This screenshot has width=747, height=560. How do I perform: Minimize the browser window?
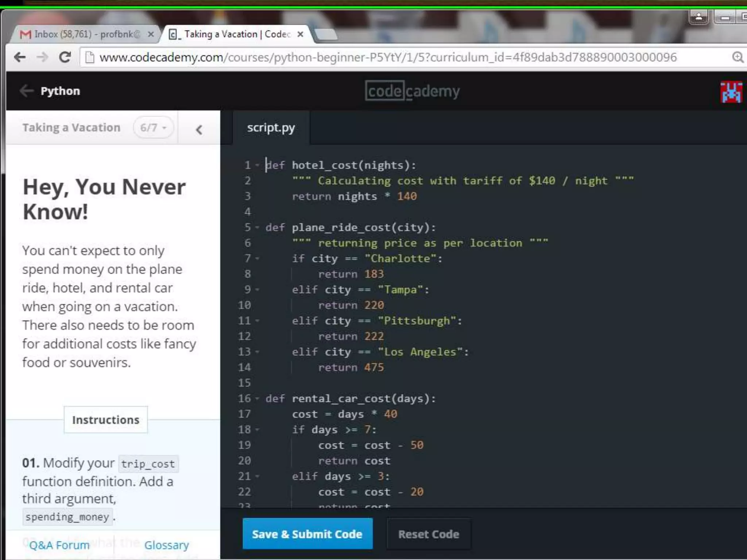[x=725, y=17]
